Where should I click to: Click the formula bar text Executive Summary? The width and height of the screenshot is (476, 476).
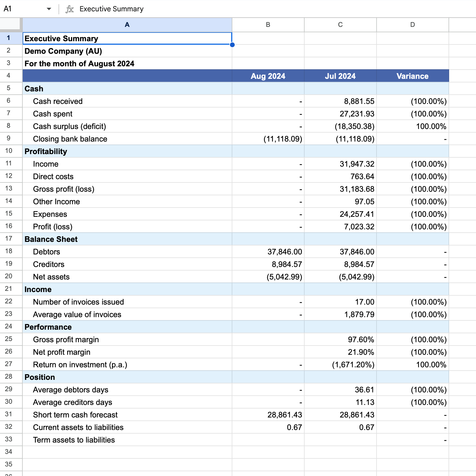click(111, 9)
